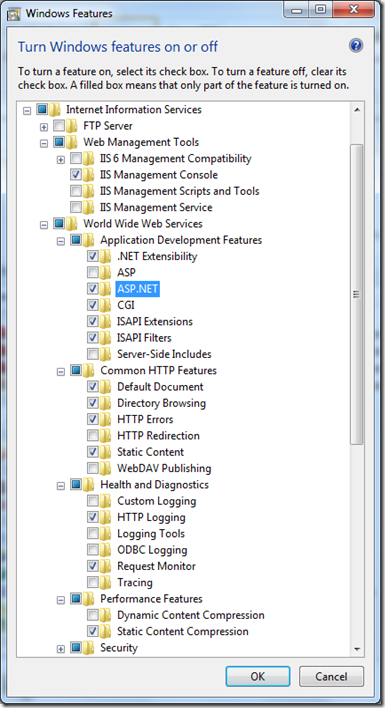Click the vertical scrollbar thumb

(357, 294)
